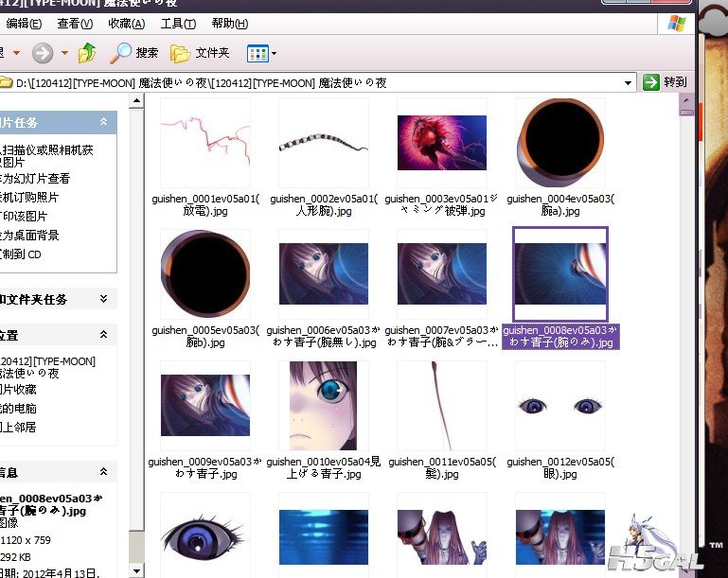Click the file list vertical scrollbar thumb
The image size is (728, 578).
click(686, 112)
